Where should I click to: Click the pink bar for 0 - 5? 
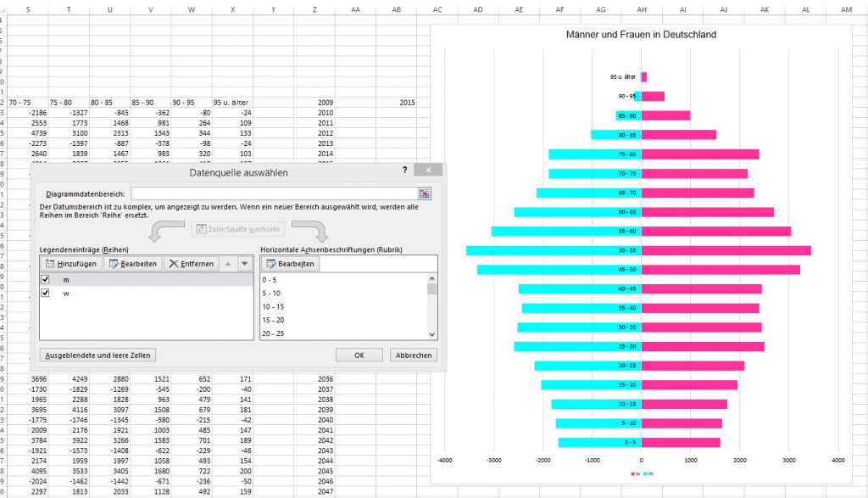[x=681, y=442]
